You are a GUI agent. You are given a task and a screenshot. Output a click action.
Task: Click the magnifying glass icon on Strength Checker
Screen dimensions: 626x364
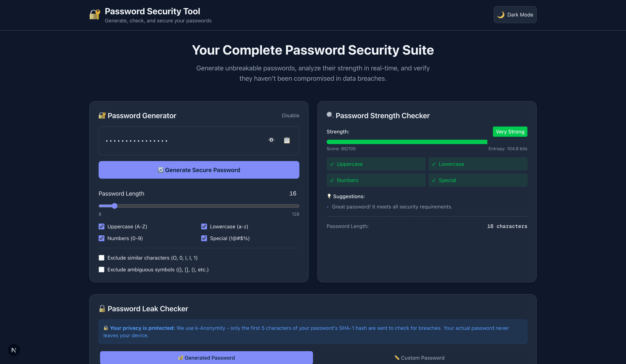330,115
